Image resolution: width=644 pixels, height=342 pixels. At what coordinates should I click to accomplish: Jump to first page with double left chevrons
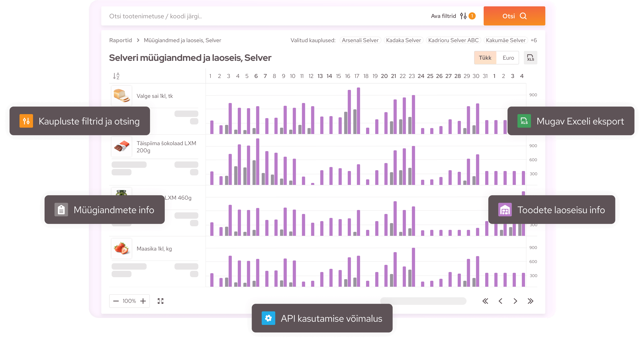[x=485, y=301]
